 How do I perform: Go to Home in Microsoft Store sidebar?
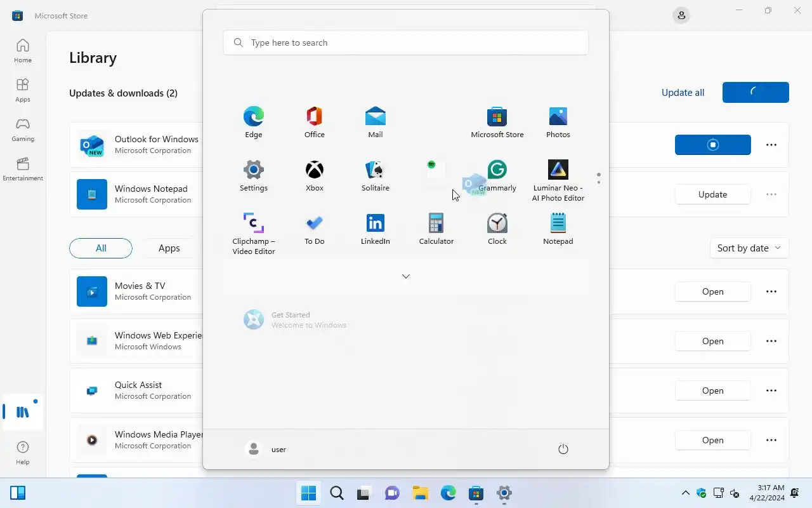click(23, 51)
